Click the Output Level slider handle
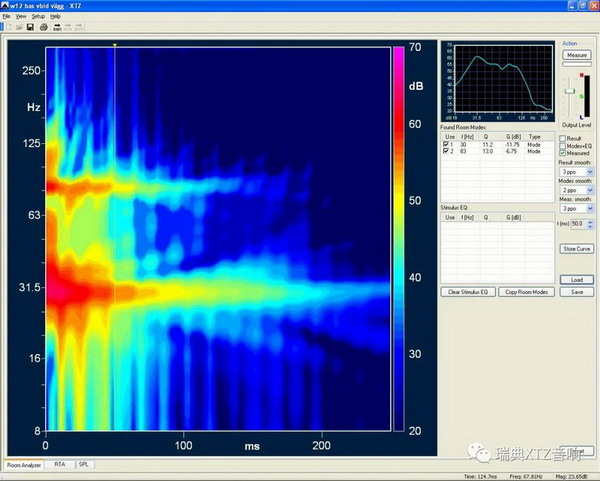This screenshot has height=481, width=600. (x=572, y=93)
